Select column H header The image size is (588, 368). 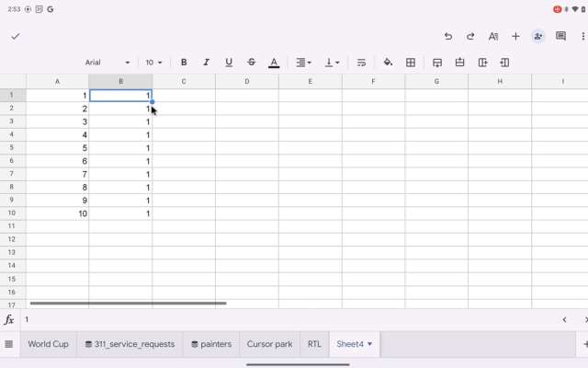click(x=500, y=82)
